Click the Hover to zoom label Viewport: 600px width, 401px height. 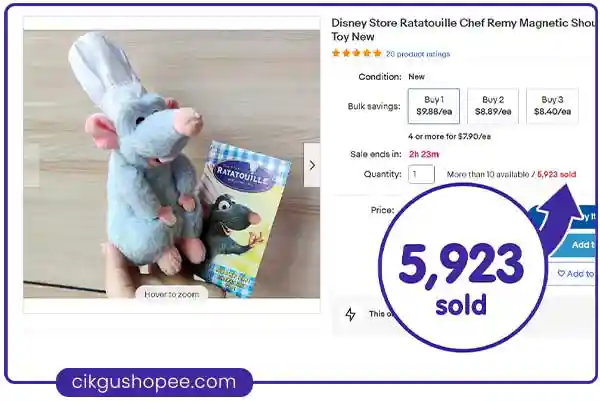point(171,294)
